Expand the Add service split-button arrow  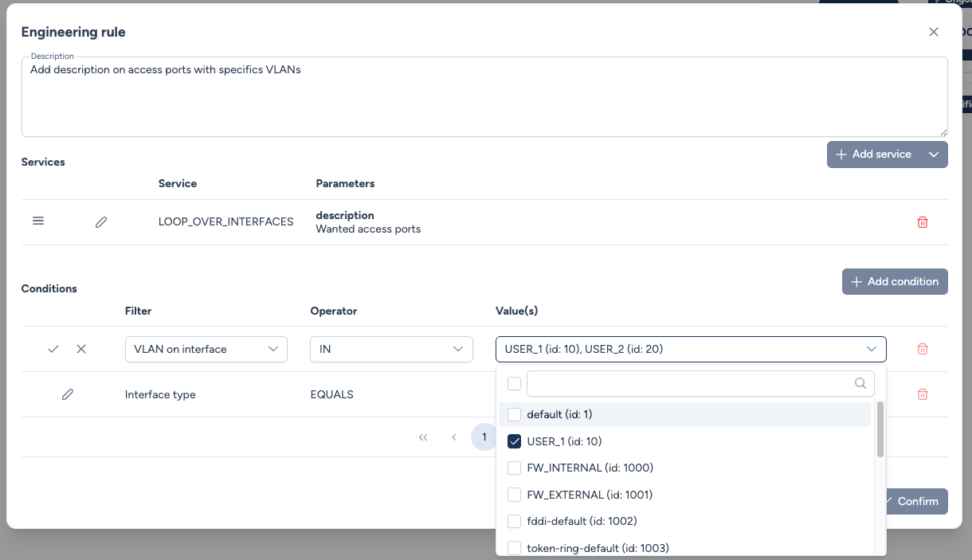click(x=934, y=155)
